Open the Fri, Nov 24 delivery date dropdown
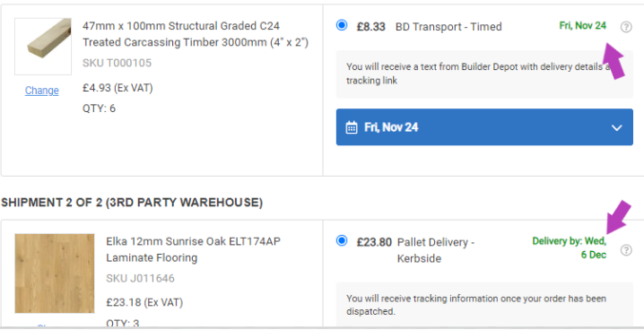 pyautogui.click(x=484, y=127)
